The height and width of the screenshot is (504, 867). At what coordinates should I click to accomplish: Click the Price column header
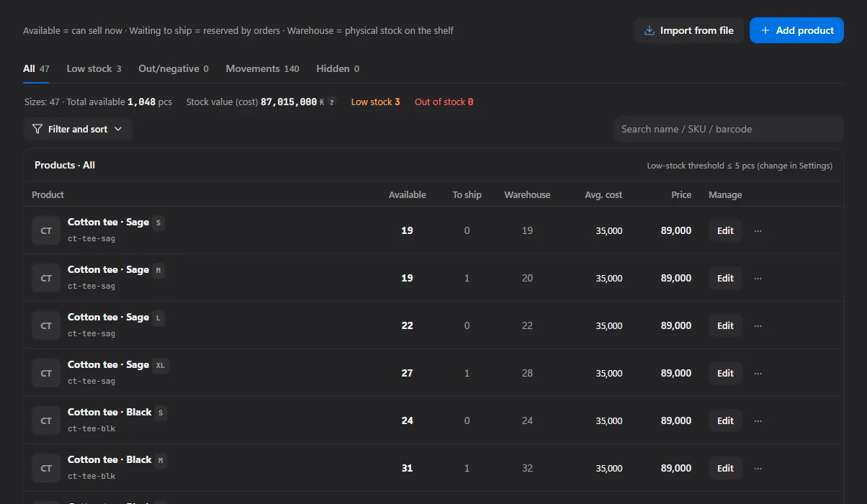point(681,195)
